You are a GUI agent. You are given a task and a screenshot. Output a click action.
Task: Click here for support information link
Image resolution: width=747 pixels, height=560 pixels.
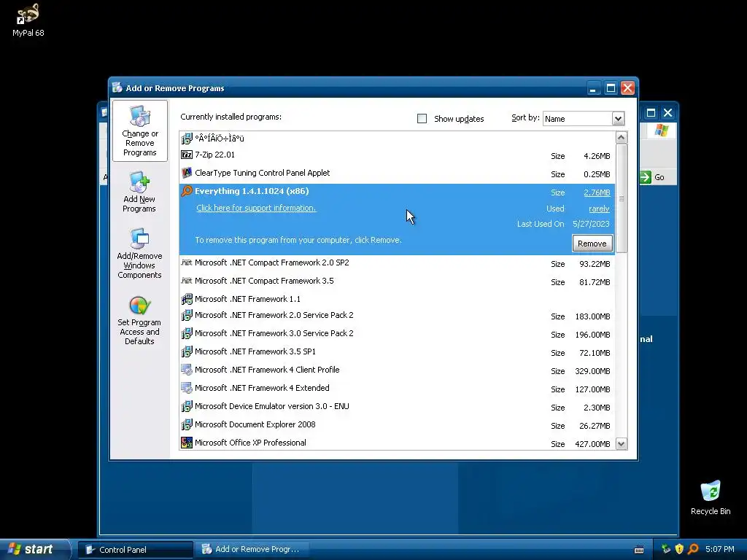256,208
